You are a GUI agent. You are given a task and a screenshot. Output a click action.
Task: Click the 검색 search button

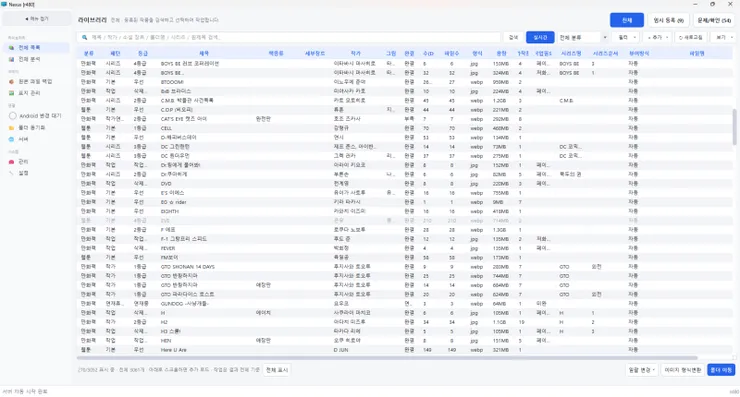pyautogui.click(x=513, y=37)
